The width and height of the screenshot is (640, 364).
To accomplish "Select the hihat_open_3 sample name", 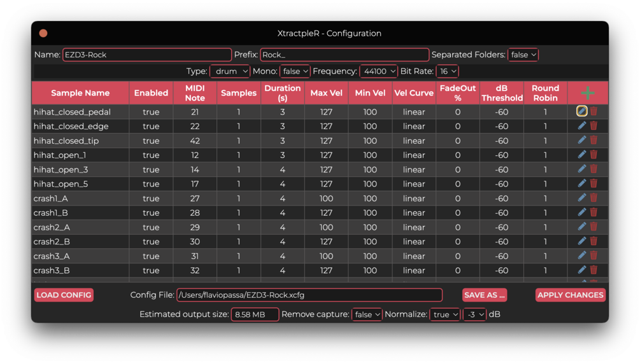I will click(x=60, y=169).
